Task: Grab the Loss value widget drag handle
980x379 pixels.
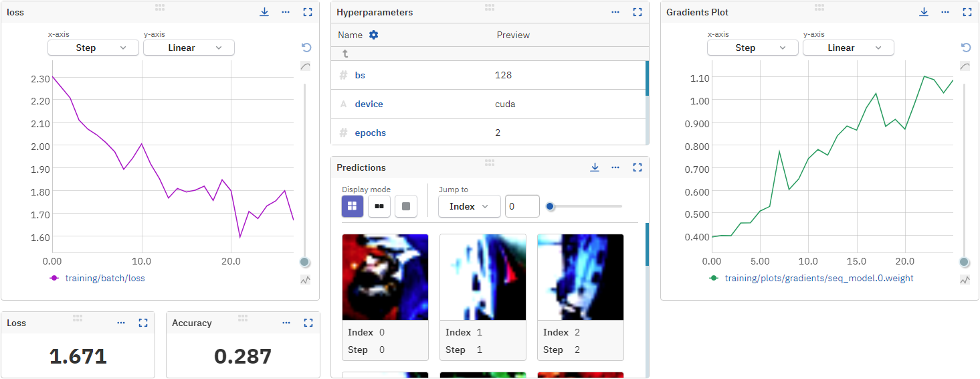Action: coord(78,317)
